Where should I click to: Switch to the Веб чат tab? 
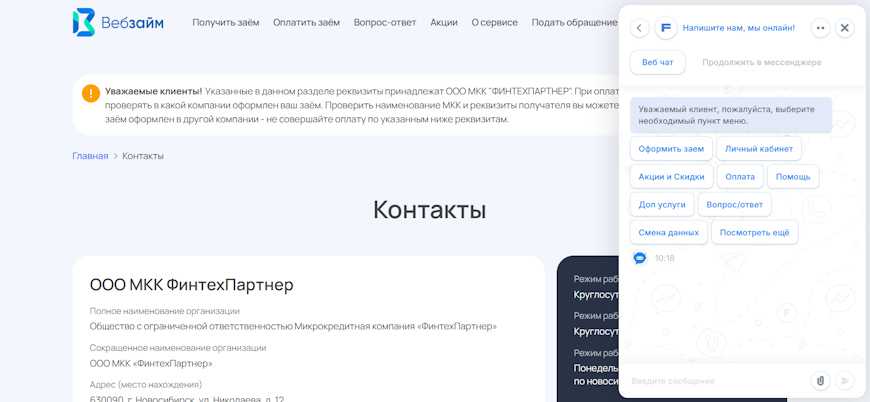click(x=657, y=62)
